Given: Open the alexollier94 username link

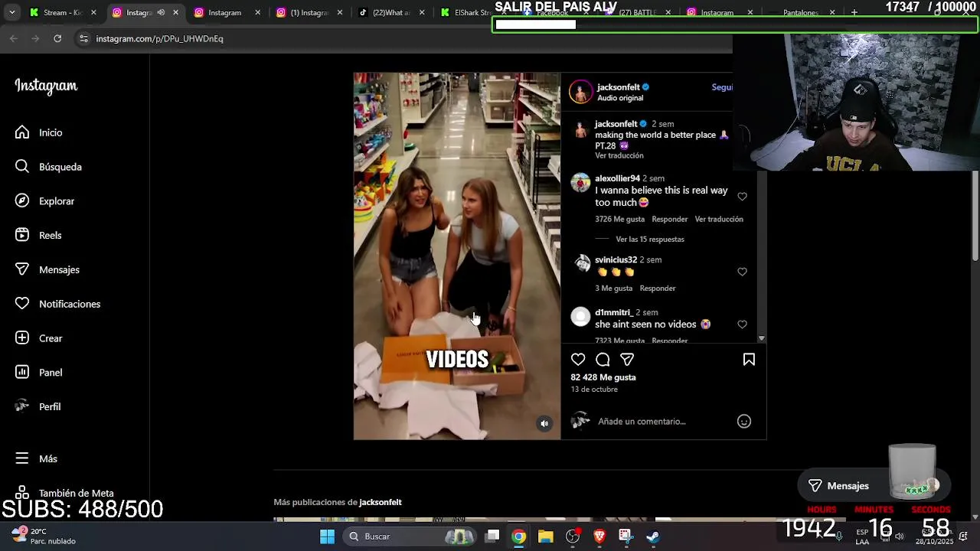Looking at the screenshot, I should 617,179.
